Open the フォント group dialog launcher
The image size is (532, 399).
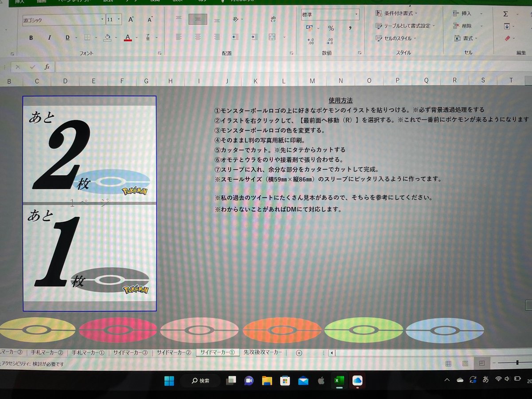tap(160, 53)
